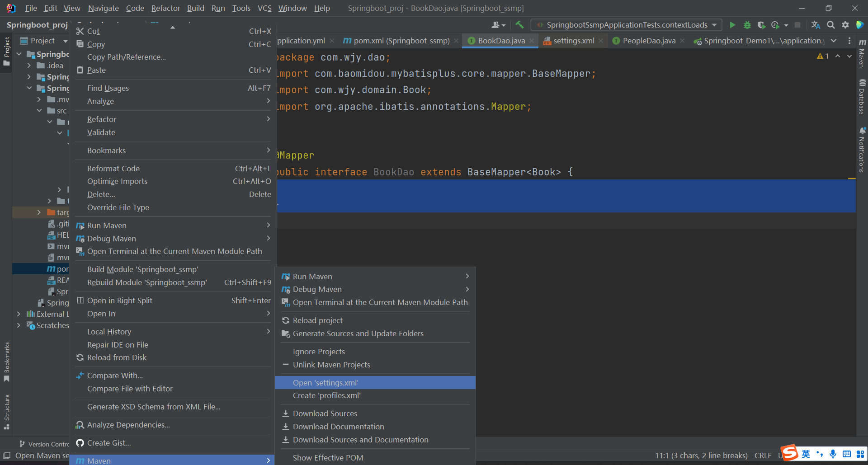The height and width of the screenshot is (465, 868).
Task: Switch to the PeopleDao.java editor tab
Action: pos(649,41)
